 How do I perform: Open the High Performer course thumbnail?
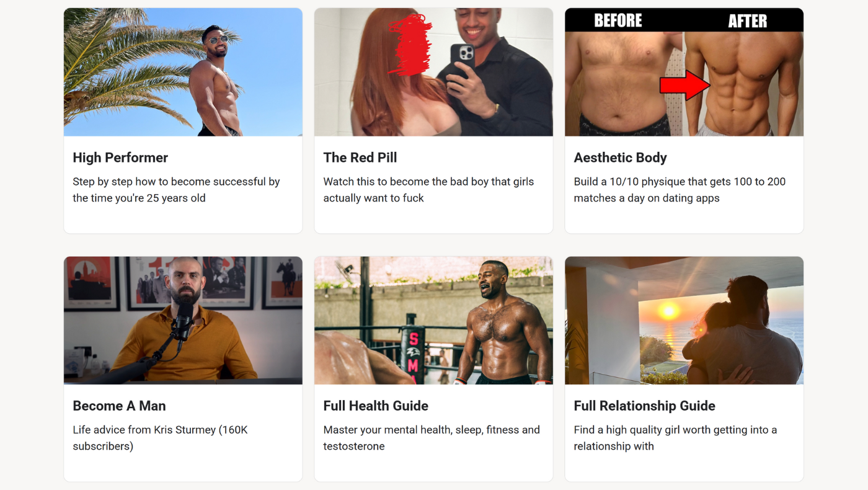coord(183,72)
